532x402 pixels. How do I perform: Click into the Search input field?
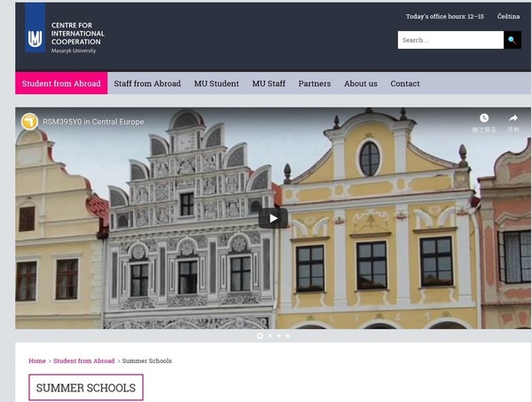450,40
